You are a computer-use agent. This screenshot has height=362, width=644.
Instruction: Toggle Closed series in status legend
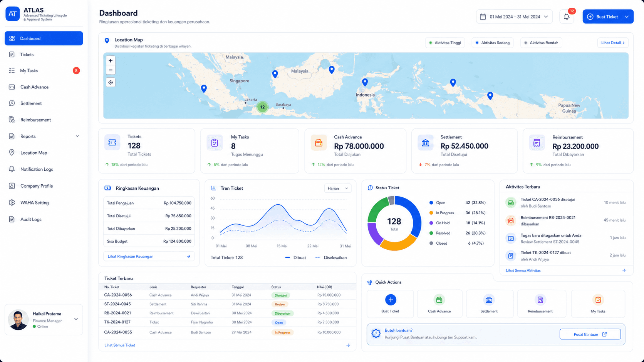438,243
